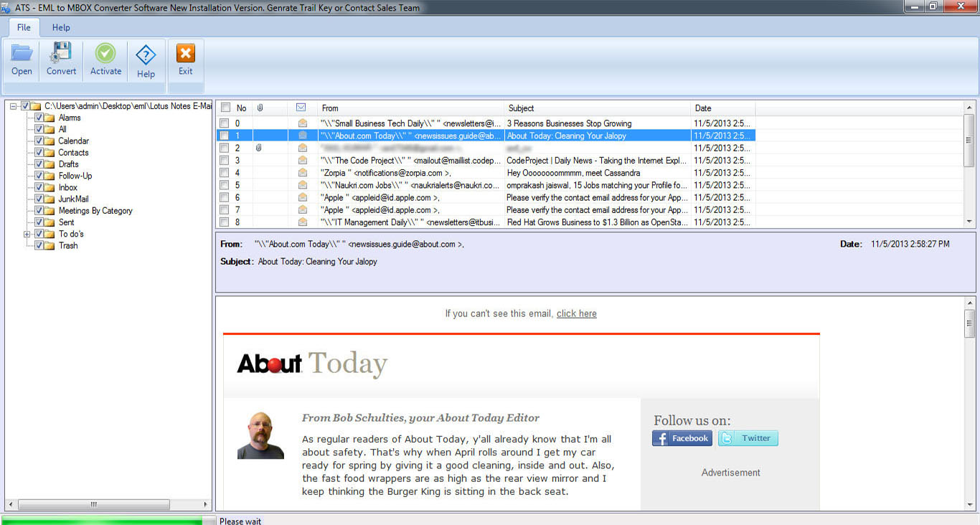This screenshot has height=525, width=980.
Task: Click the folder tree horizontal scrollbar thumb
Action: [x=93, y=504]
